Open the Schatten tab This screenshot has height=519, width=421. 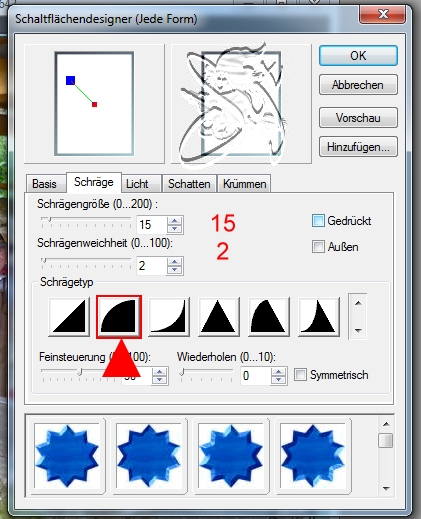pyautogui.click(x=189, y=184)
